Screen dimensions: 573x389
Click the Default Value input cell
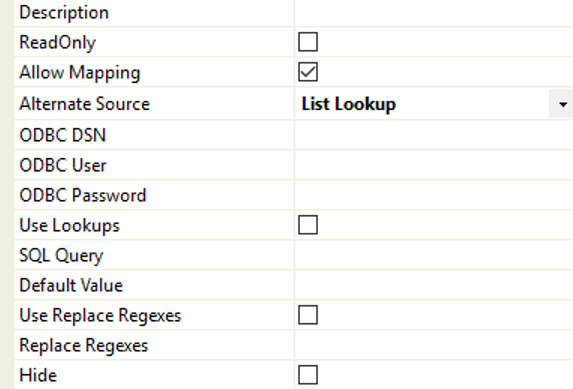click(434, 285)
